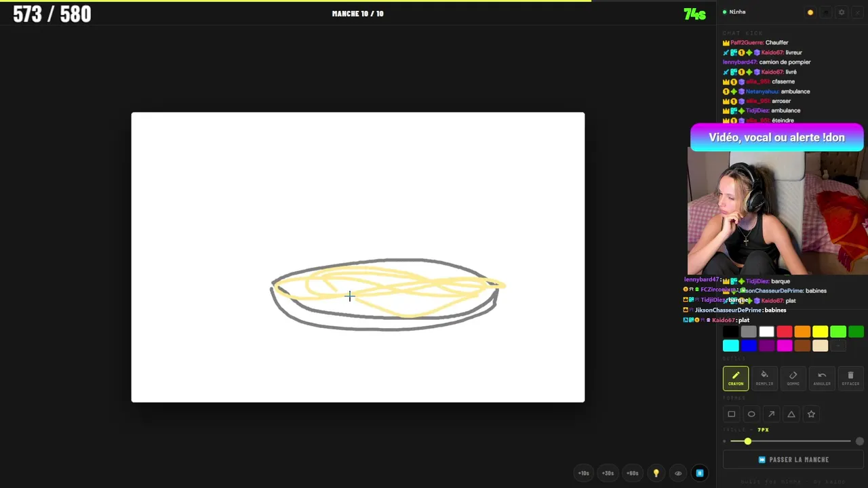
Task: Click the brush size slider handle
Action: point(747,441)
